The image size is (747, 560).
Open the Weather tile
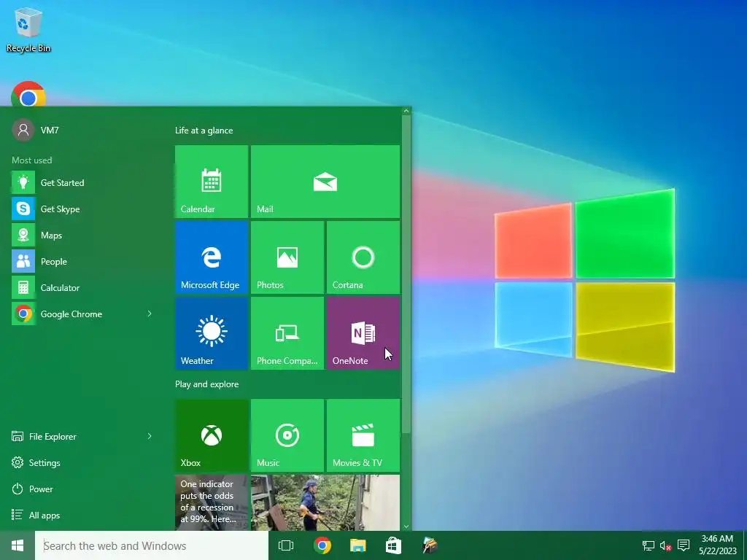(x=212, y=332)
